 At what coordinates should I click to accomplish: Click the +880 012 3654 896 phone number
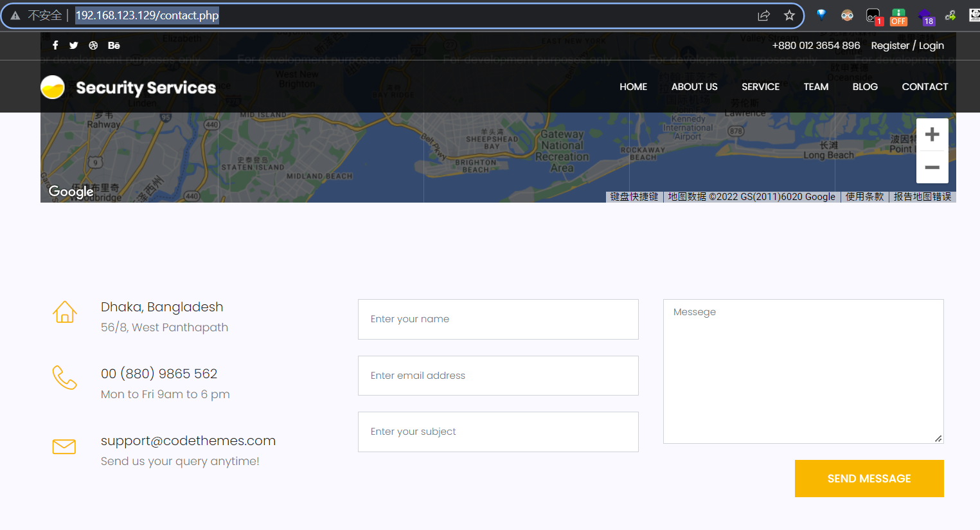click(x=816, y=46)
